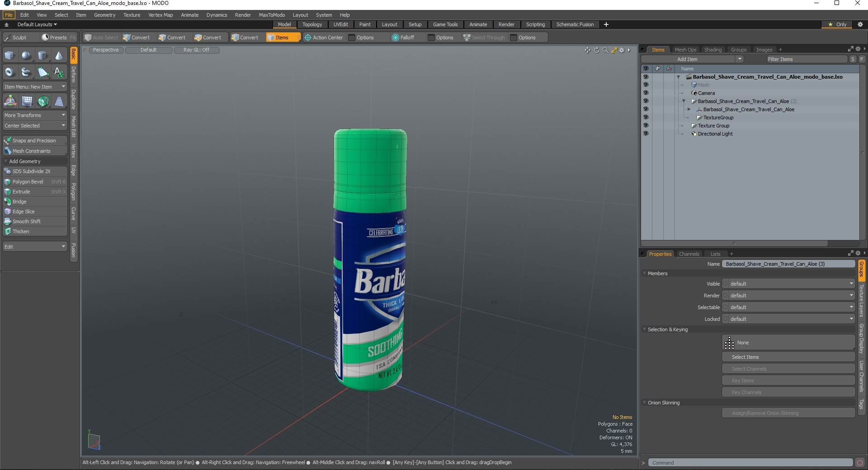Click the group Name field
The width and height of the screenshot is (868, 470).
788,264
